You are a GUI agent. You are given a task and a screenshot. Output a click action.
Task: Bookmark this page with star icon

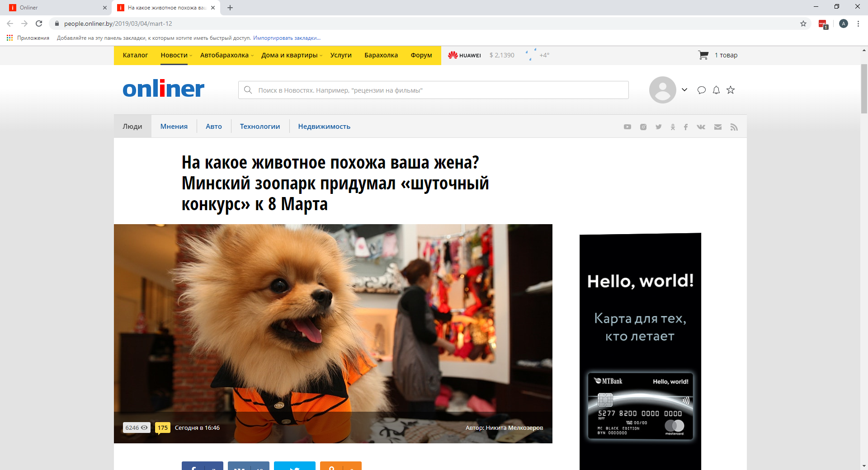tap(803, 23)
